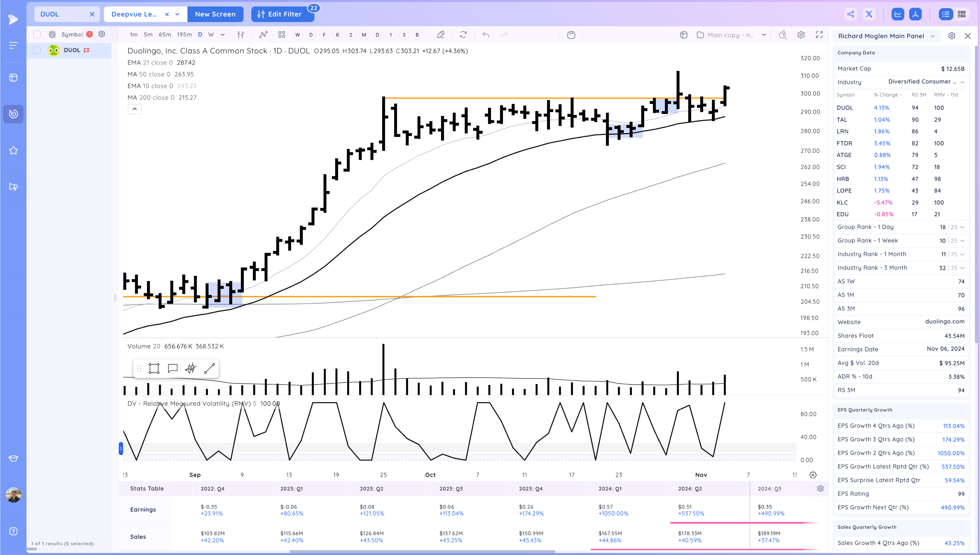Select the rectangle drawing tool

[154, 368]
